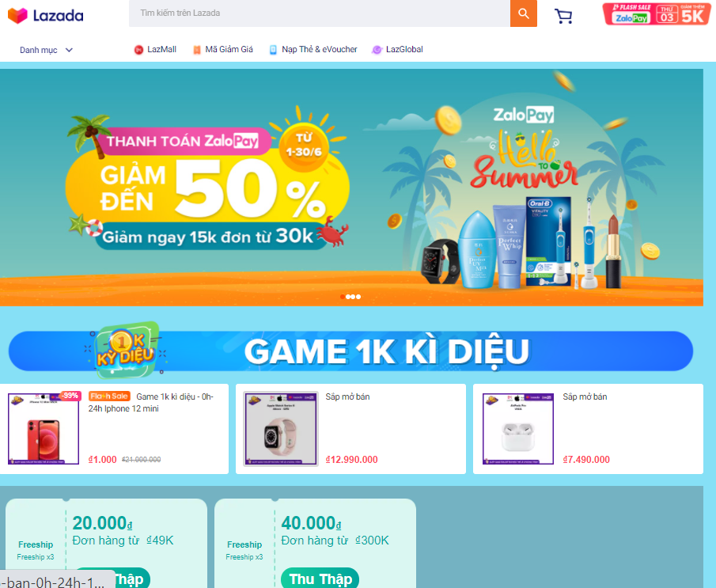Select the first carousel indicator dot
The width and height of the screenshot is (716, 588).
(343, 297)
